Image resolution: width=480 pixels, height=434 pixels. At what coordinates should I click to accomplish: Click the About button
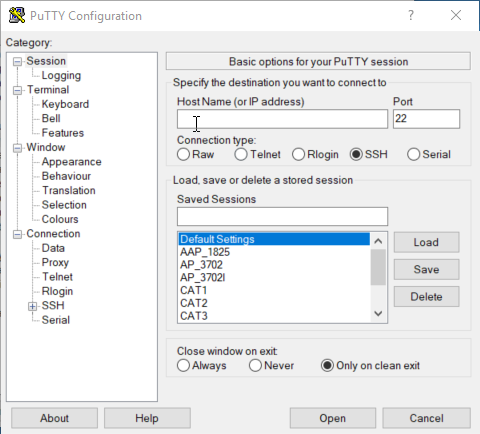[54, 418]
